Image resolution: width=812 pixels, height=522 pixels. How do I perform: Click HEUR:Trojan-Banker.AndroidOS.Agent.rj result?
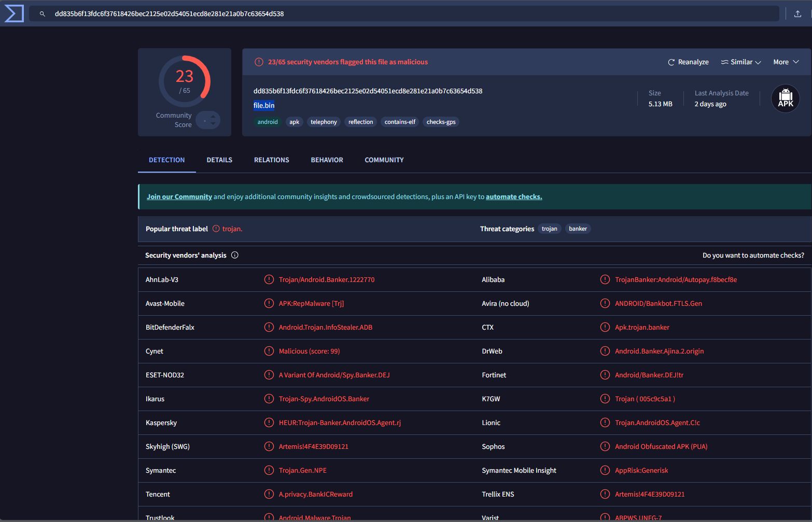point(340,422)
